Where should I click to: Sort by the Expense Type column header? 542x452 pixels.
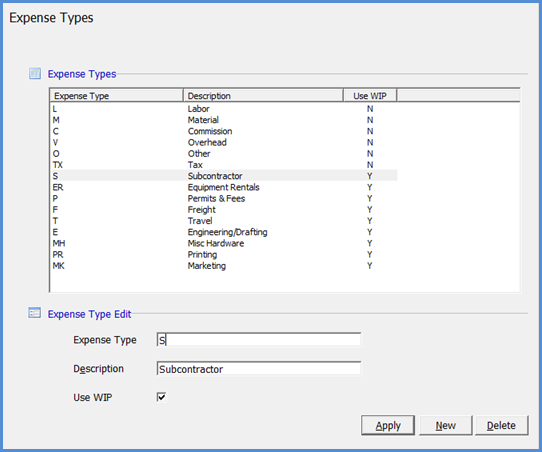tap(116, 96)
